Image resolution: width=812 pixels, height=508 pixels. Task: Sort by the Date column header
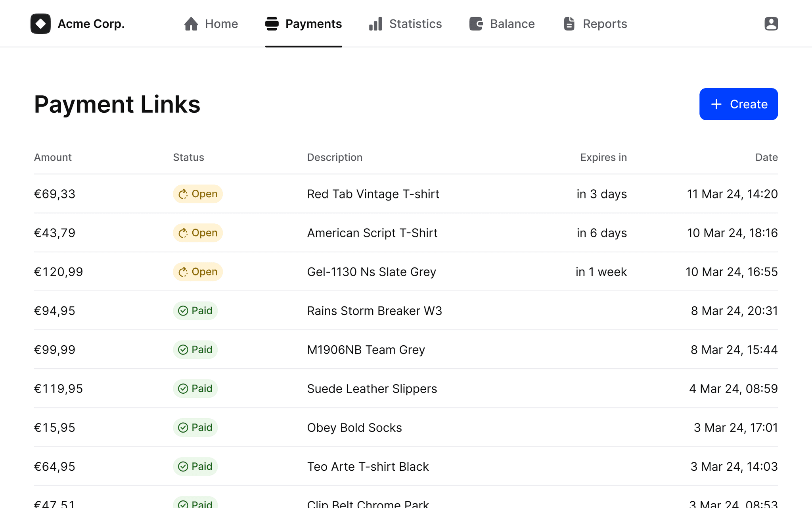pyautogui.click(x=766, y=157)
